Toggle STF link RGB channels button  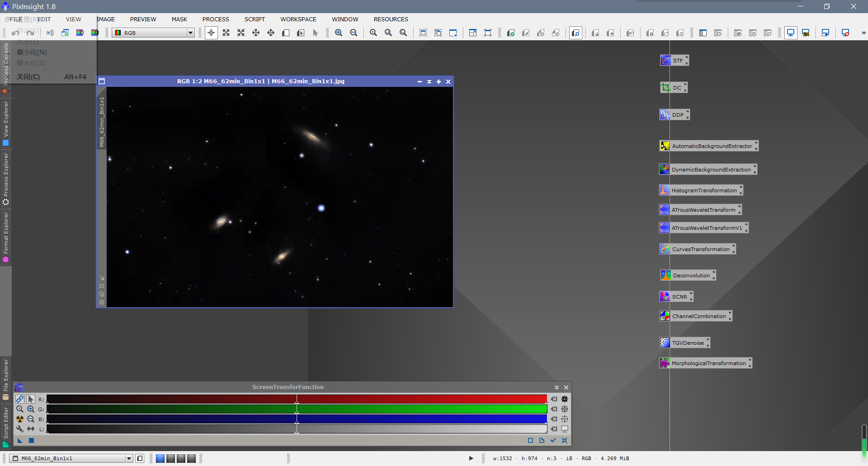pyautogui.click(x=20, y=399)
